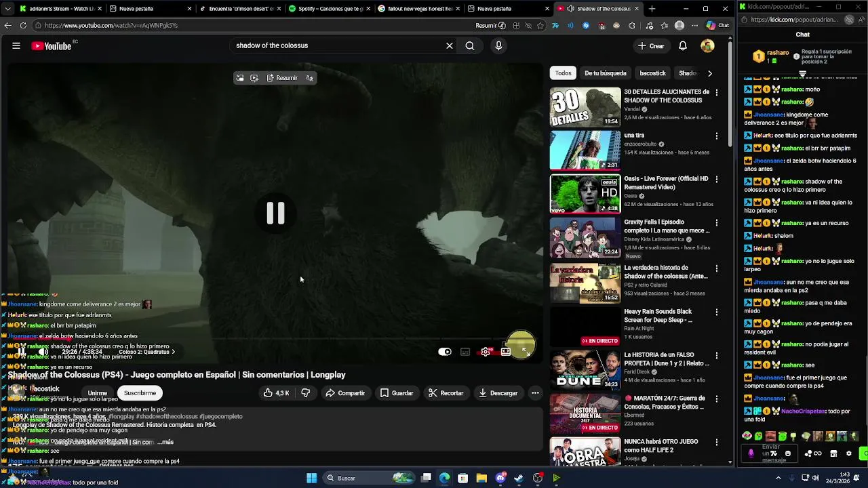Open the tab list dropdown arrow

tap(8, 9)
